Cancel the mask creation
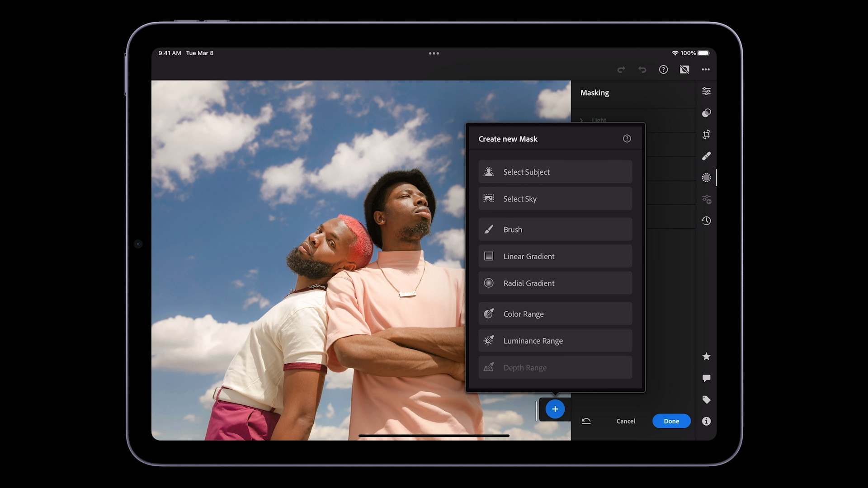868x488 pixels. point(625,421)
